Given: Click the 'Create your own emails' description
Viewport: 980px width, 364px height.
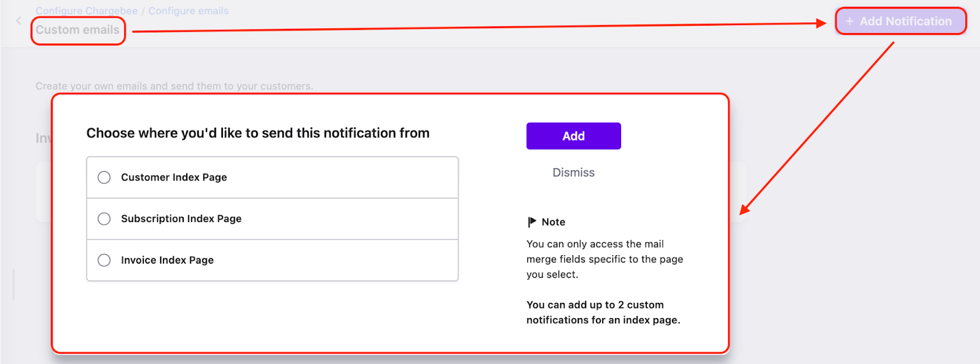Looking at the screenshot, I should point(174,86).
